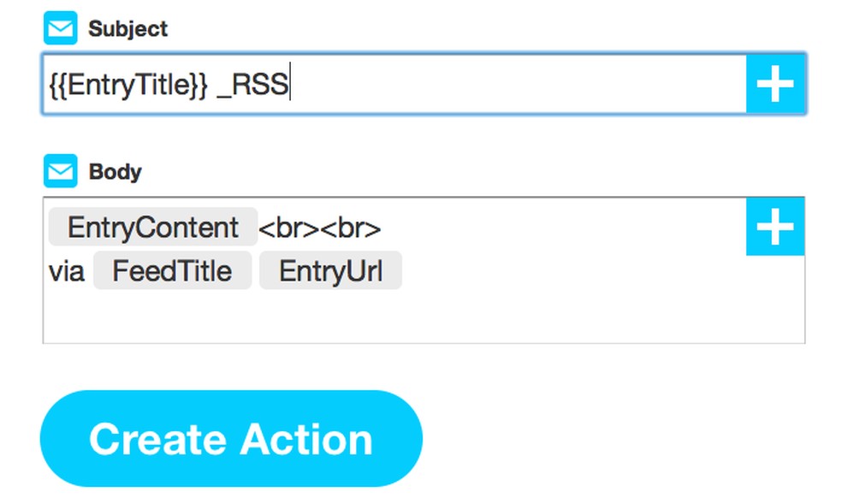Click empty space right of <br><br> in Body
Image resolution: width=842 pixels, height=504 pixels.
[x=556, y=228]
